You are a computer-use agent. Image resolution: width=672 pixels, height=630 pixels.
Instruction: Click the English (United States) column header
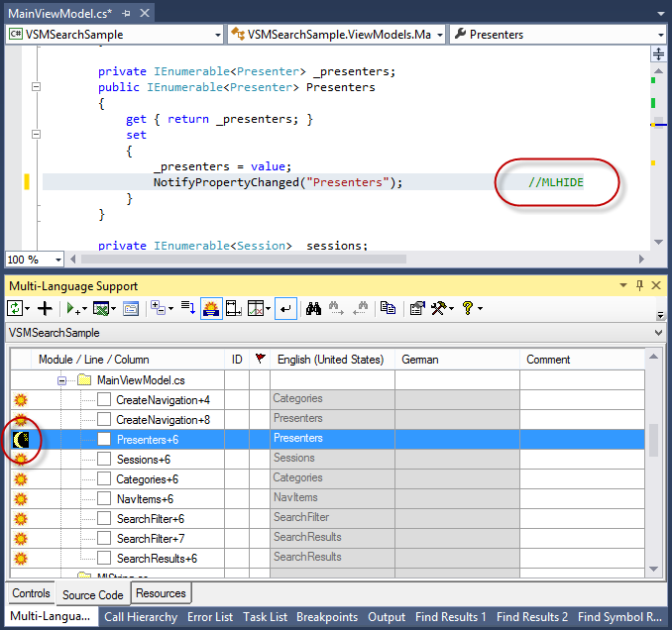click(330, 360)
